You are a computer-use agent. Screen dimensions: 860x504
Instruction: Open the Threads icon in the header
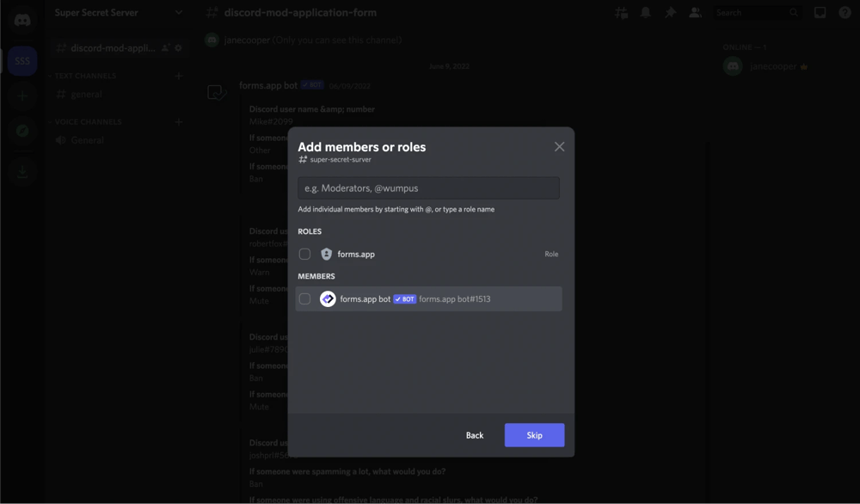tap(621, 12)
